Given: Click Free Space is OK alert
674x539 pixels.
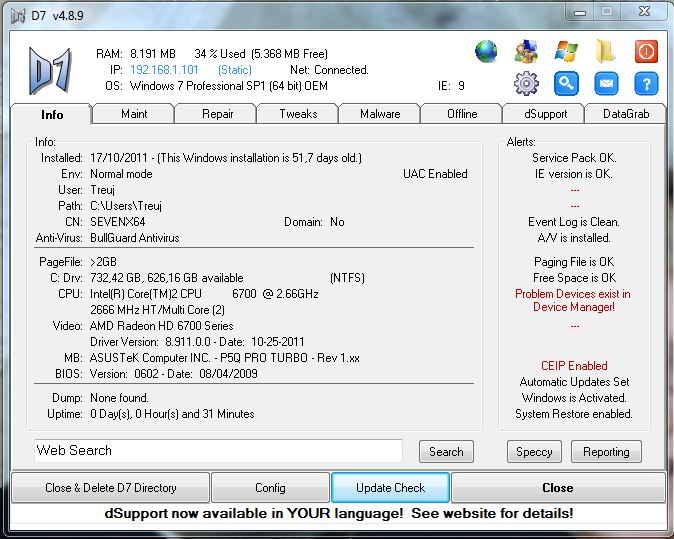Looking at the screenshot, I should 574,278.
